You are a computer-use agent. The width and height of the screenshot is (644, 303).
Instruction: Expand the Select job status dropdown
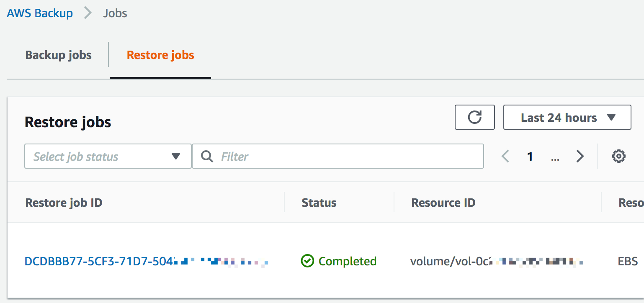(108, 156)
